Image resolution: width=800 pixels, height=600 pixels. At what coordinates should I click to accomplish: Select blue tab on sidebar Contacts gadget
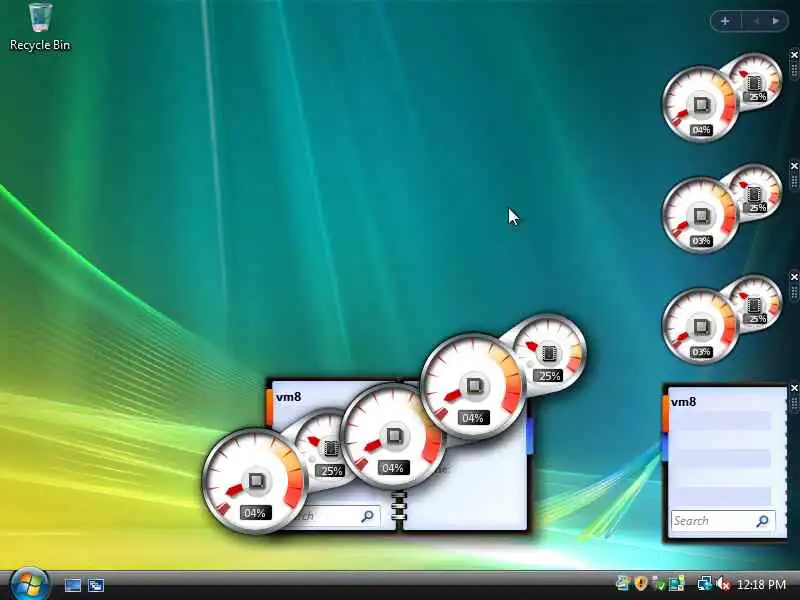[x=665, y=446]
